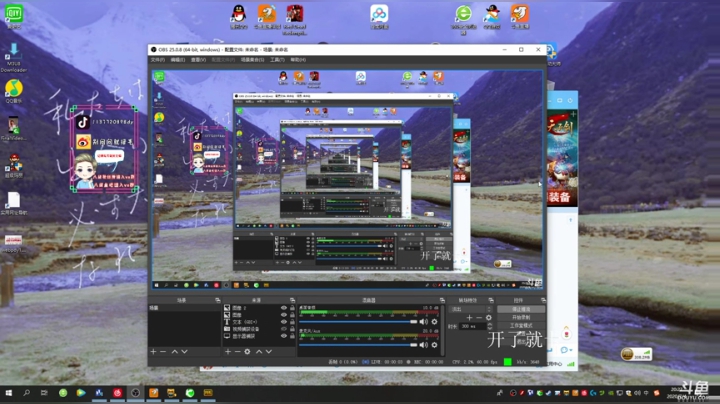The height and width of the screenshot is (404, 720).
Task: Adjust the 麦克风/Aux volume slider
Action: pos(358,345)
